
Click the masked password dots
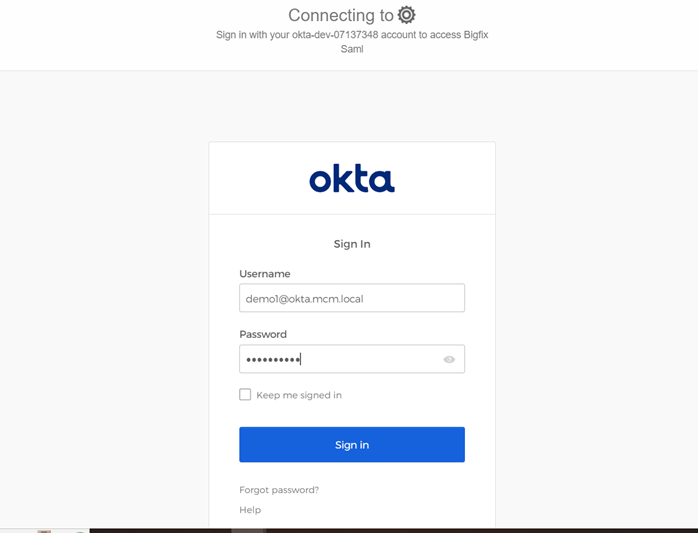273,359
